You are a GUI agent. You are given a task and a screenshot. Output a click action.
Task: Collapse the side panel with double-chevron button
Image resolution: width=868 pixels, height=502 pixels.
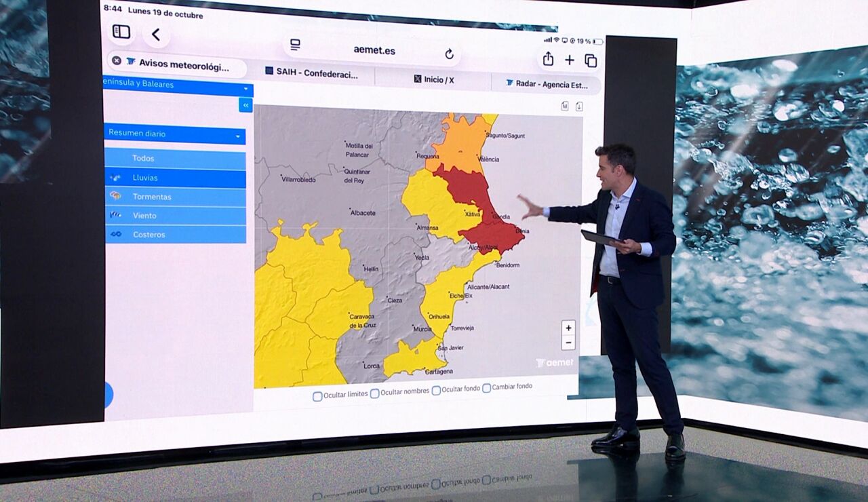click(x=245, y=105)
